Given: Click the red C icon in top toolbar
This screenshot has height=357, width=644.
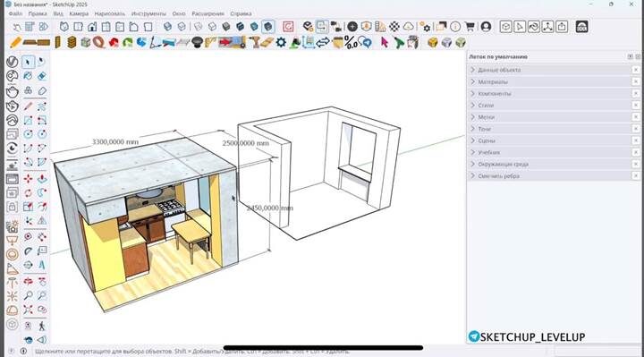Looking at the screenshot, I should point(288,27).
